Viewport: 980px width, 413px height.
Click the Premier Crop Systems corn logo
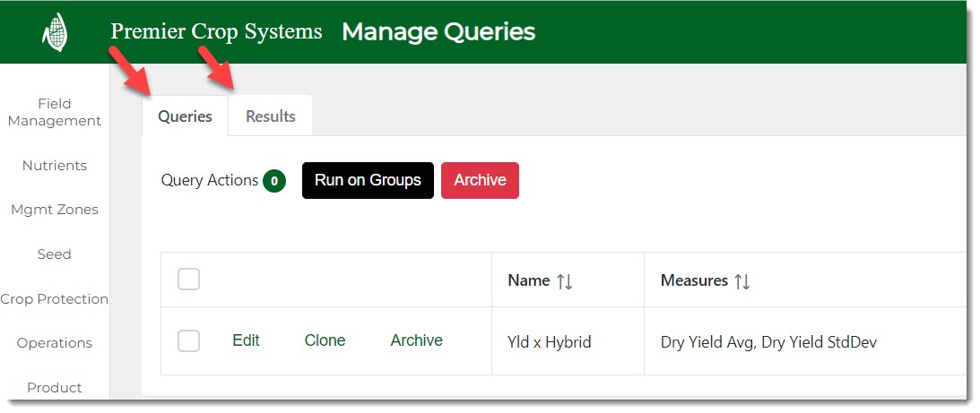(55, 32)
